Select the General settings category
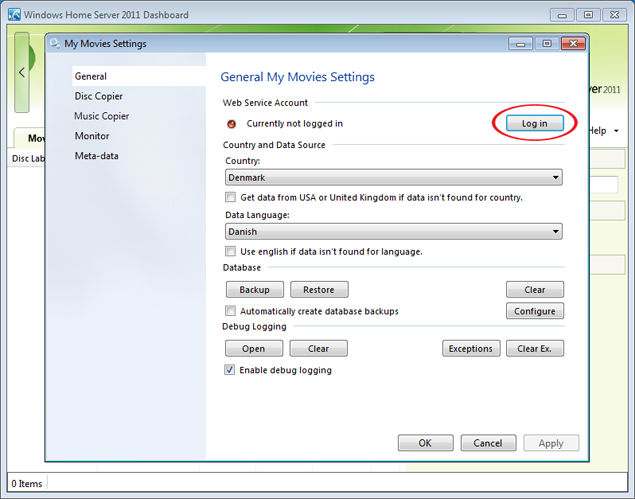635x499 pixels. point(90,76)
